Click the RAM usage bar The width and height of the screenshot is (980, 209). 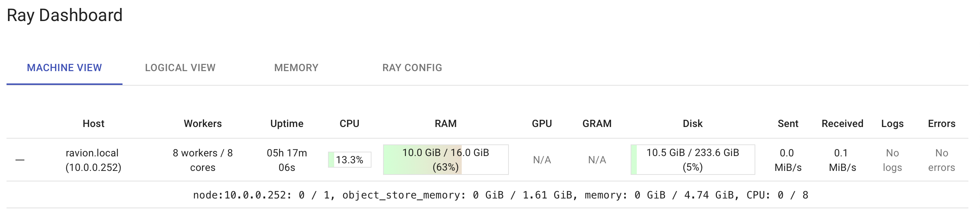[445, 160]
